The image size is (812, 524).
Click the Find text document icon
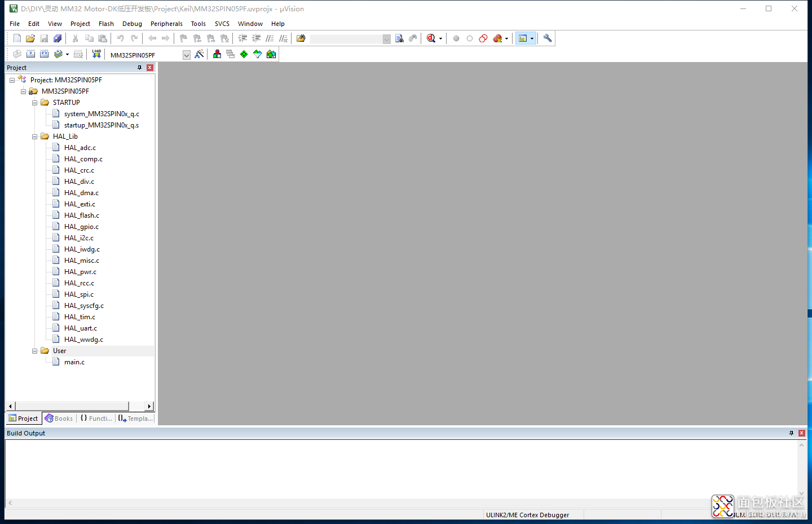click(x=399, y=38)
